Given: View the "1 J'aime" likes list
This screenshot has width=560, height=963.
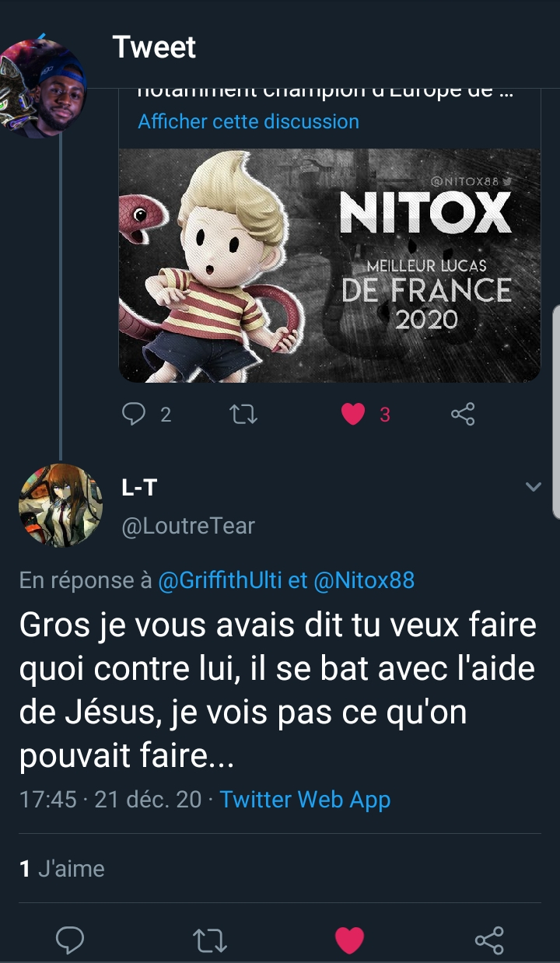Looking at the screenshot, I should 61,868.
